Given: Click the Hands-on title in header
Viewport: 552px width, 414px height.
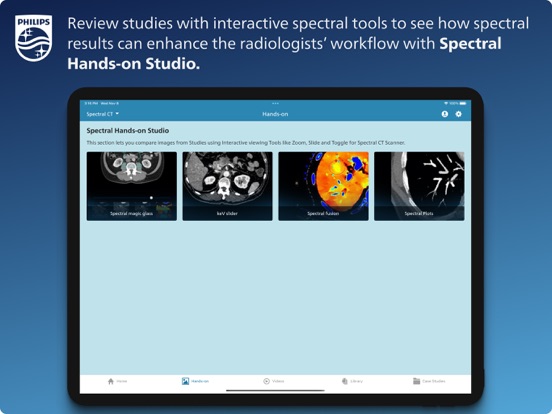Looking at the screenshot, I should point(275,114).
